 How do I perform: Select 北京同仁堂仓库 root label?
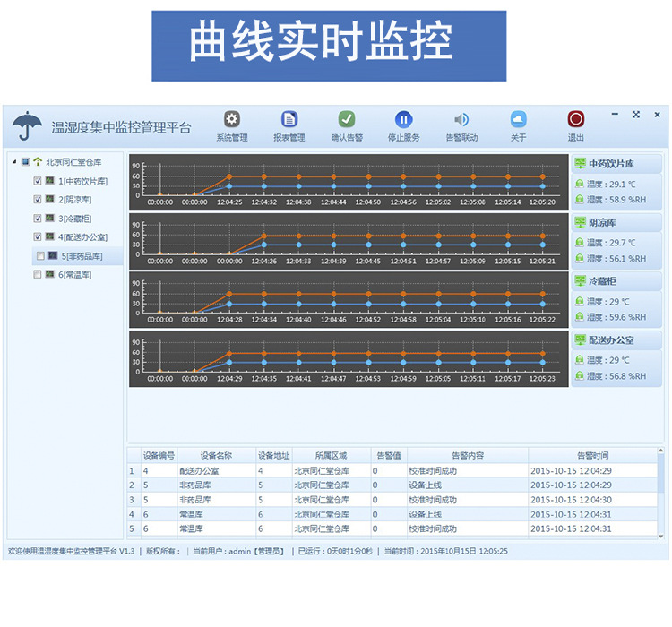[x=73, y=162]
